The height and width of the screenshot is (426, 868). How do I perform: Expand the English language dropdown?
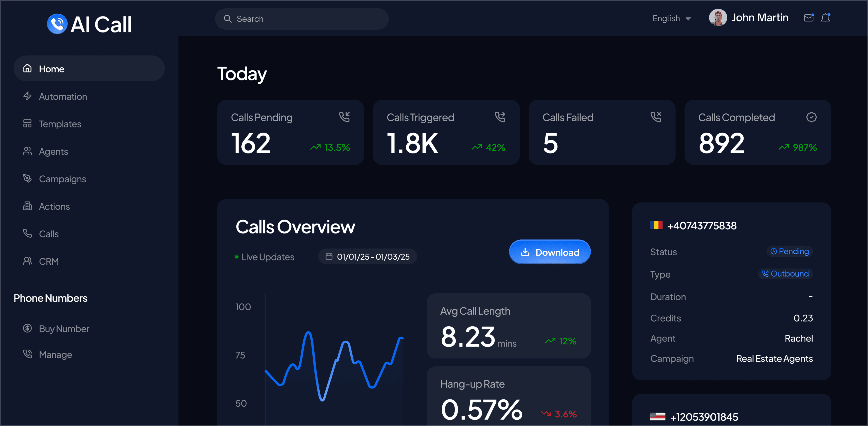(x=672, y=19)
